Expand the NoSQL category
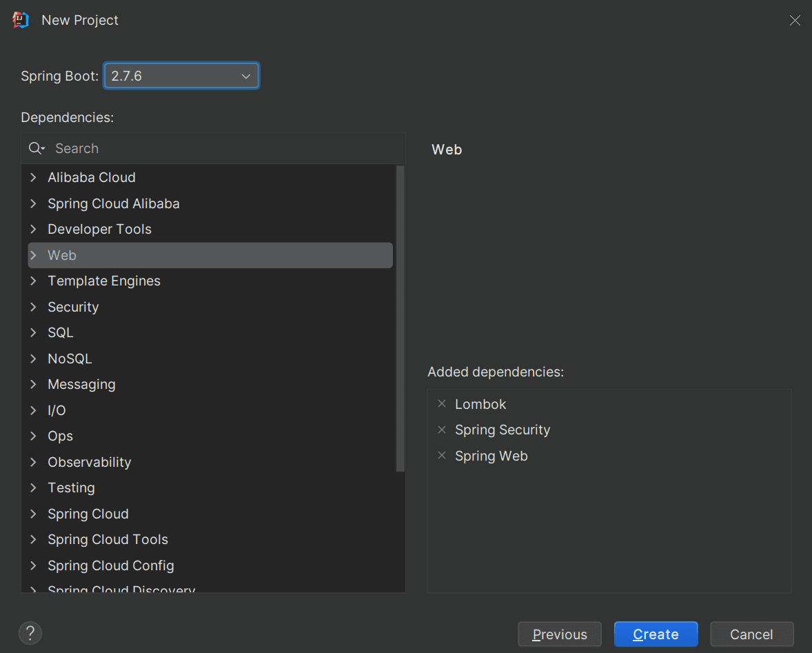812x653 pixels. click(34, 359)
